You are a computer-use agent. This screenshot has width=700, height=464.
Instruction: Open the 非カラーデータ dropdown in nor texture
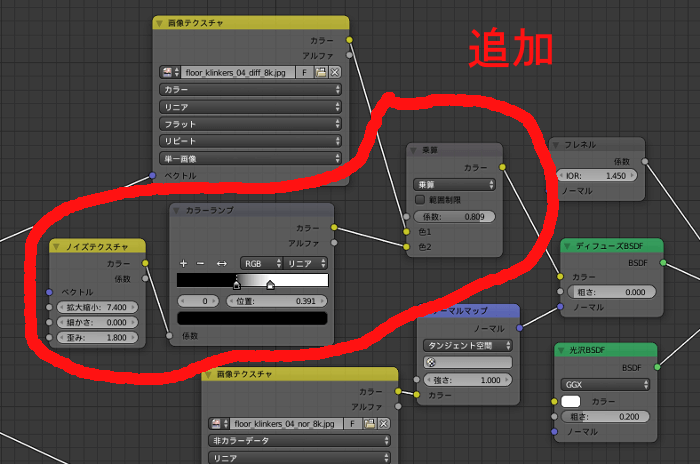(299, 441)
